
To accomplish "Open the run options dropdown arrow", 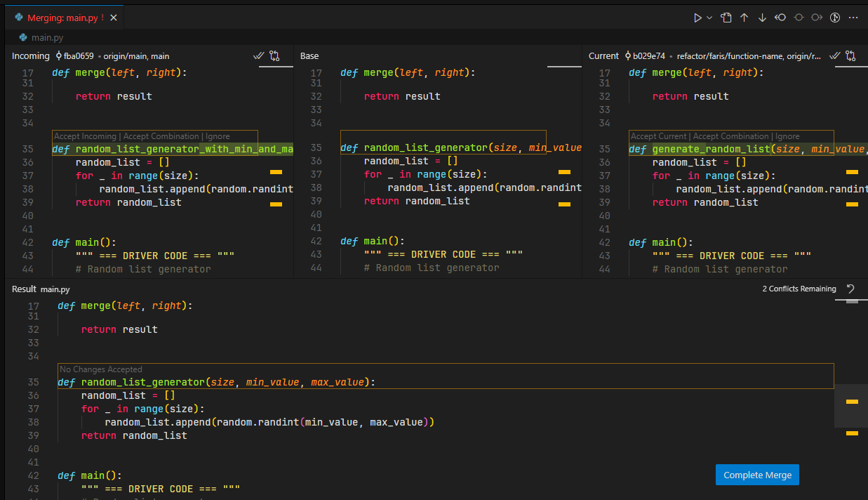I will (x=709, y=18).
